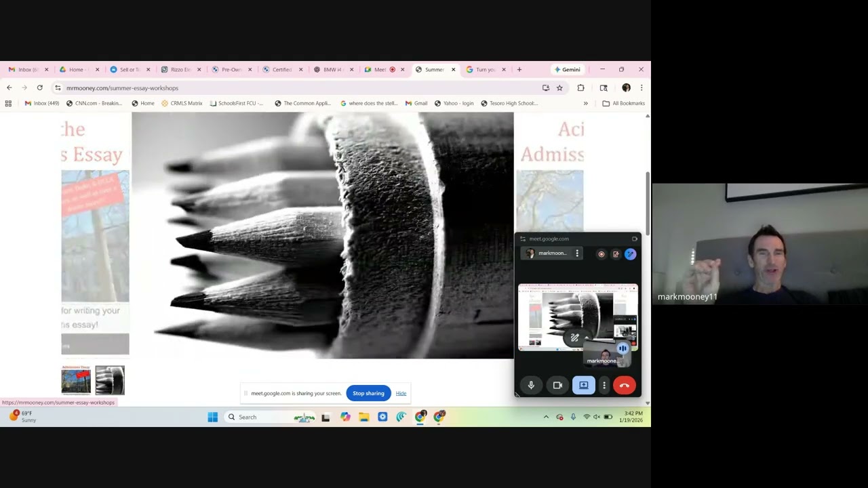
Task: Click the install/cast icon in the address bar
Action: click(545, 87)
